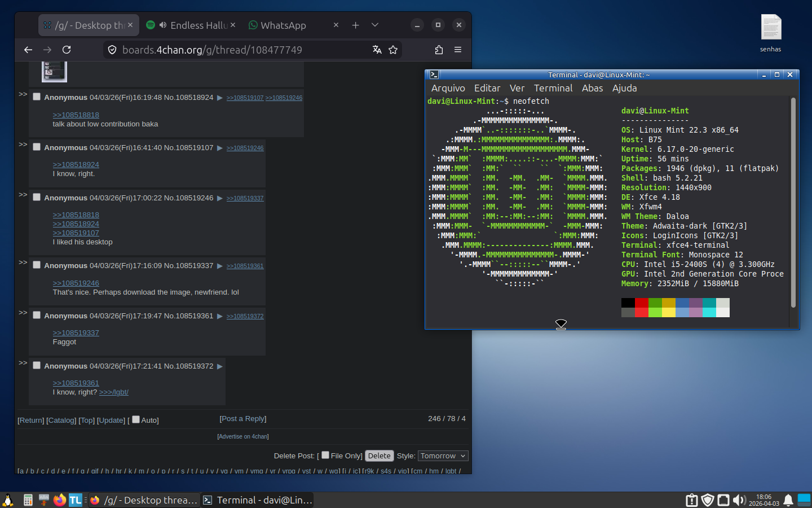
Task: Click the translate page icon
Action: tap(377, 50)
